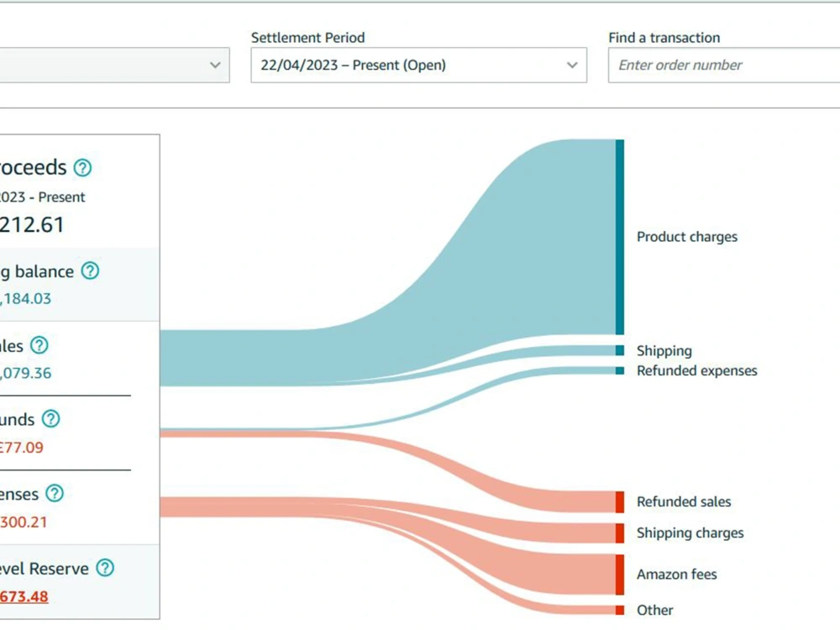Click the Shipping charges red node
Viewport: 840px width, 630px height.
[620, 533]
